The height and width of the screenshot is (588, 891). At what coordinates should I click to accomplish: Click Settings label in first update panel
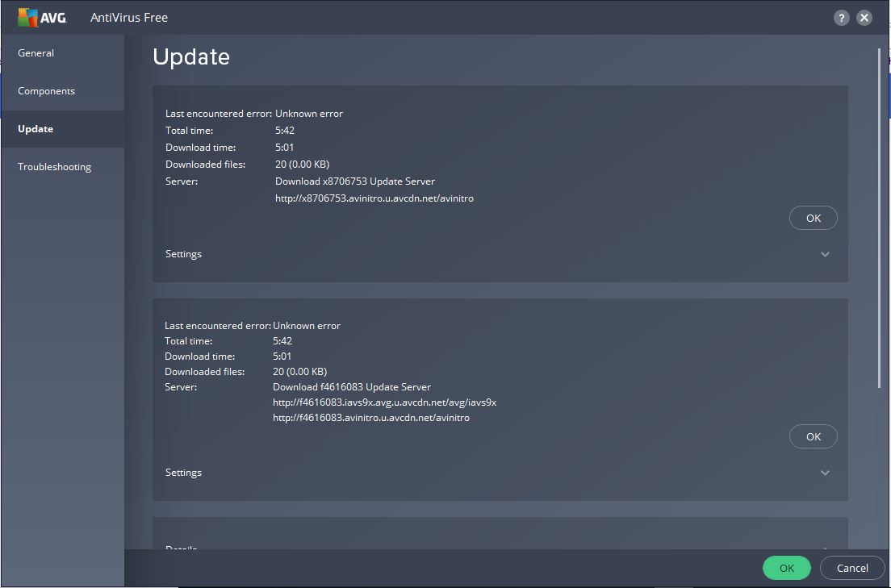183,254
